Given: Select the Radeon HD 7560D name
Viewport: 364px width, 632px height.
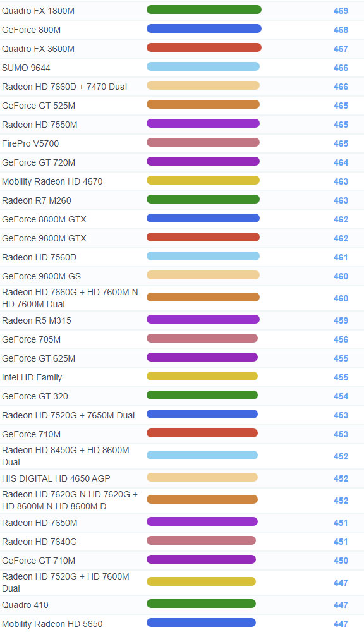Looking at the screenshot, I should 39,257.
